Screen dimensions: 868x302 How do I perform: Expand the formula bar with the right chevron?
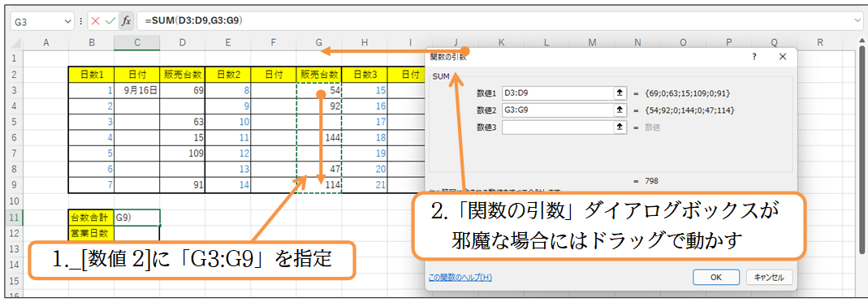tap(858, 21)
